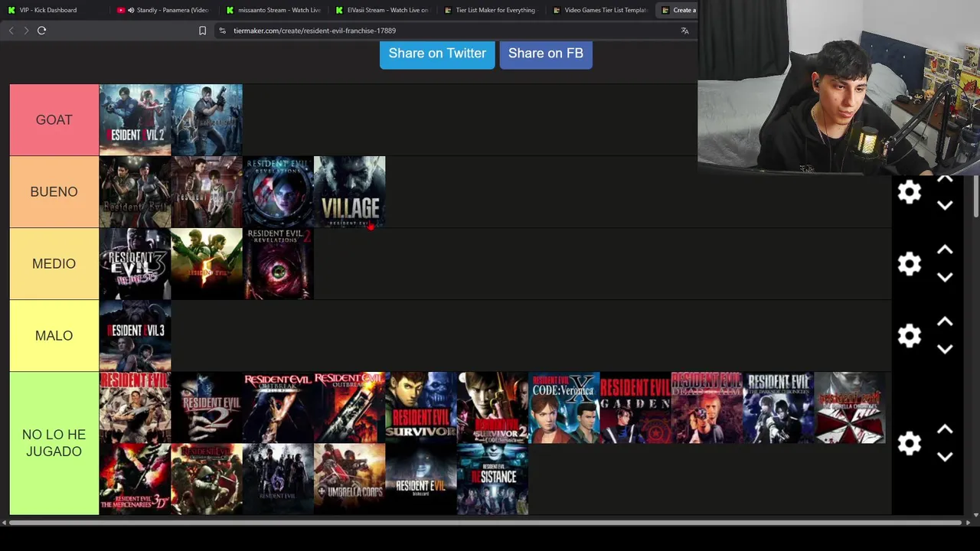Select Umbrella Corps cover
The width and height of the screenshot is (980, 551).
click(350, 479)
